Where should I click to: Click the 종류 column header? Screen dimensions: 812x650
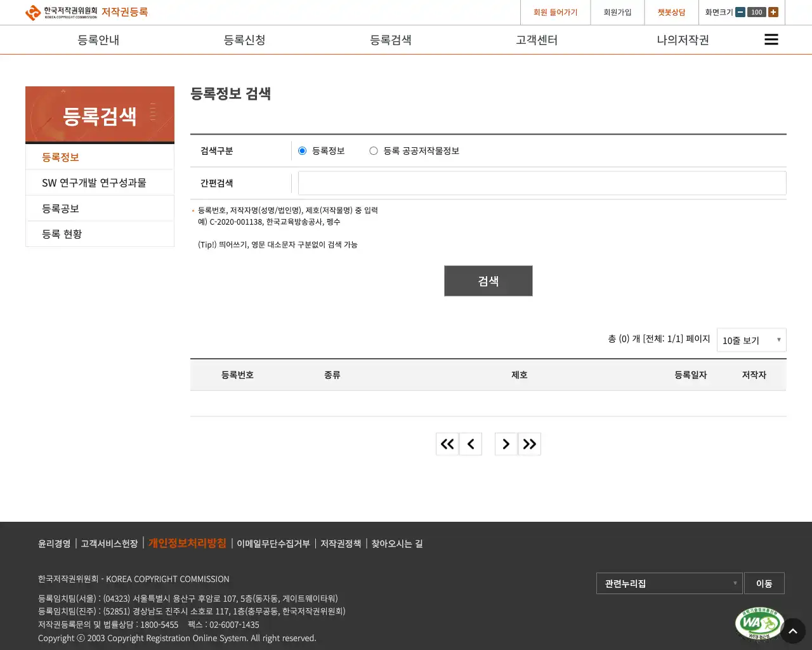[x=332, y=375]
